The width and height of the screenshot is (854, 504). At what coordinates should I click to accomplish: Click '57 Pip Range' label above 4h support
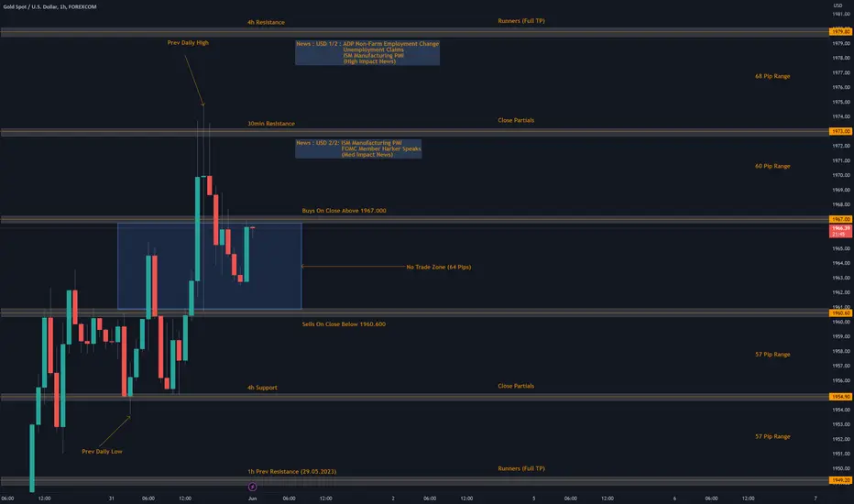coord(772,354)
